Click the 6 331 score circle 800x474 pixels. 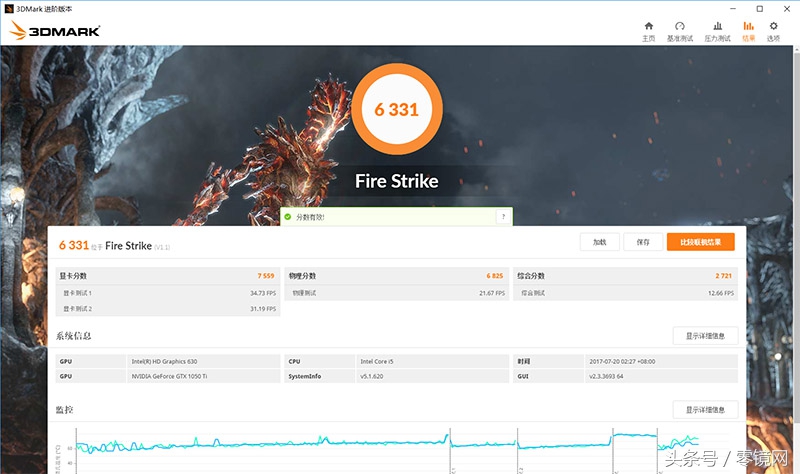coord(396,109)
